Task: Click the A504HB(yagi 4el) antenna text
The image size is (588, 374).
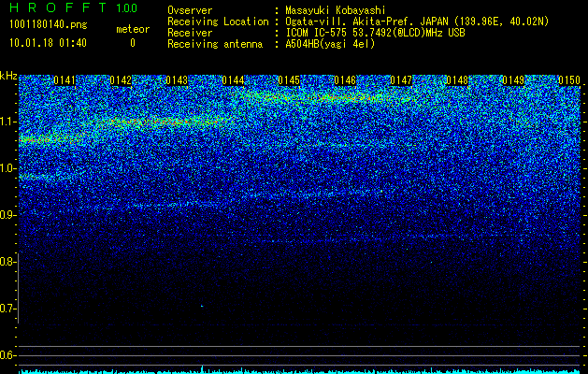Action: click(330, 44)
